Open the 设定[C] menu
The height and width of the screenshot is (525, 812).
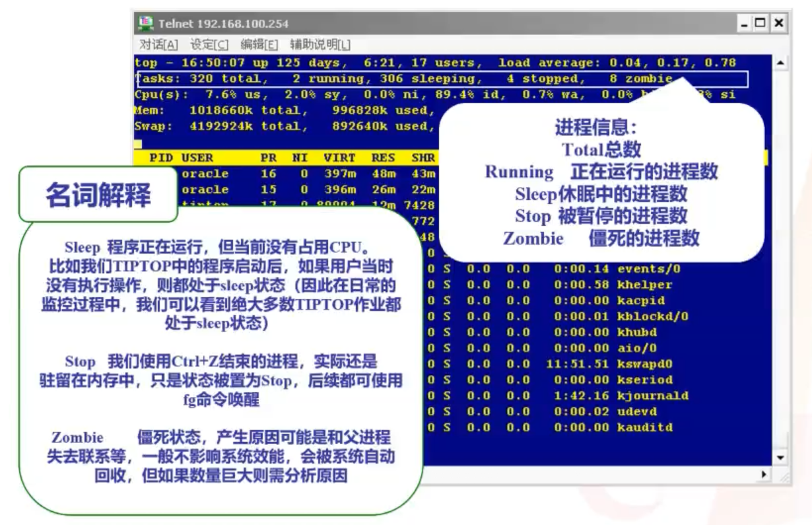[209, 45]
